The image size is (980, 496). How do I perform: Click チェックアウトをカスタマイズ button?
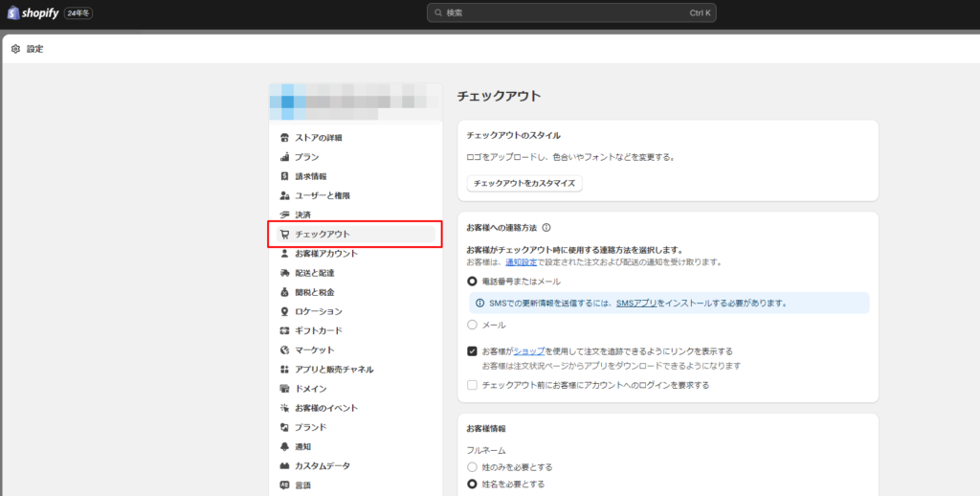(524, 183)
